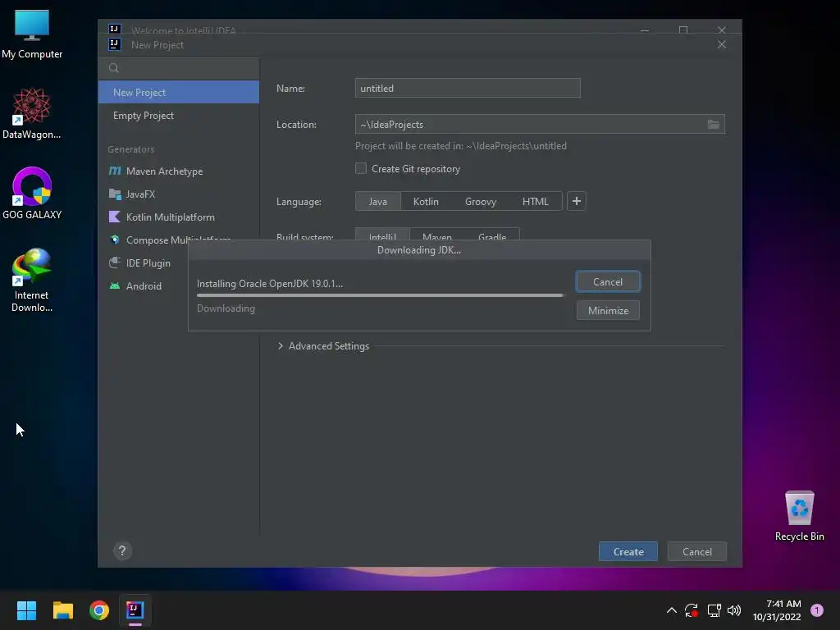The height and width of the screenshot is (630, 840).
Task: Select Kotlin language option
Action: 426,202
